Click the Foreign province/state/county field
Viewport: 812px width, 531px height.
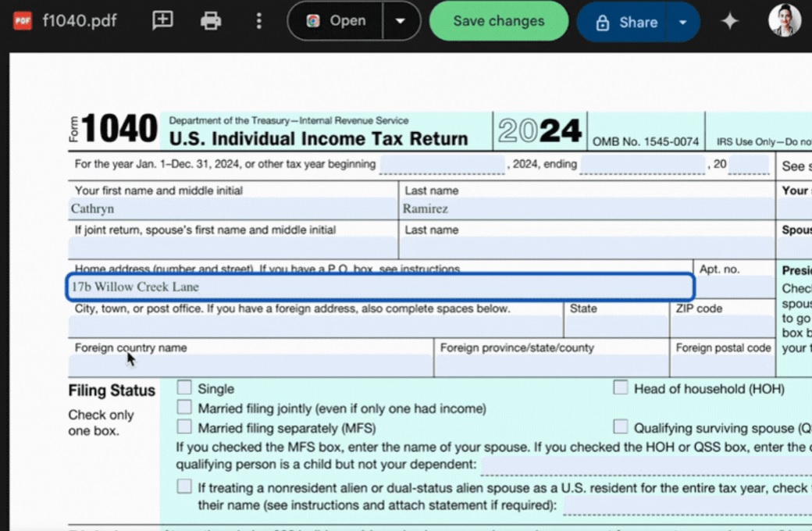(551, 365)
